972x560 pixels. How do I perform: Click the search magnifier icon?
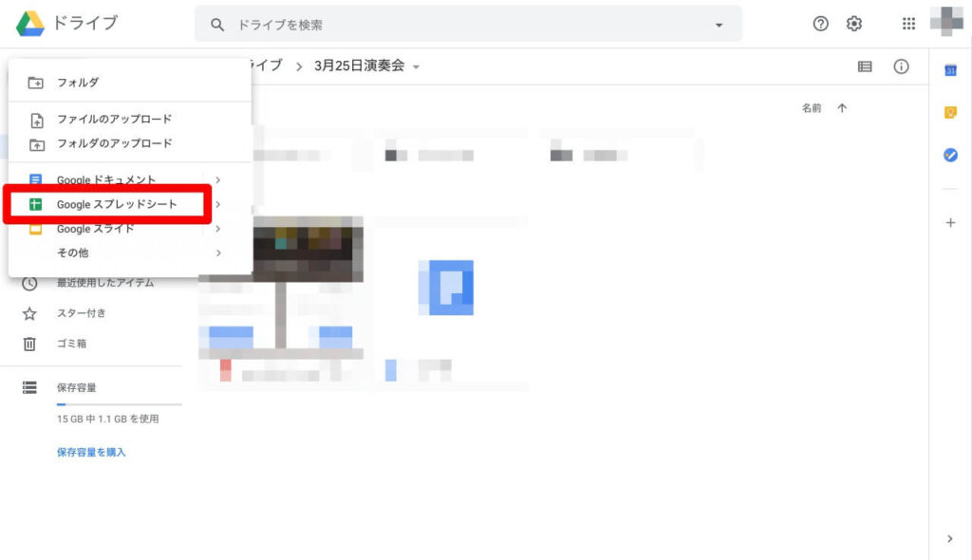pos(217,25)
